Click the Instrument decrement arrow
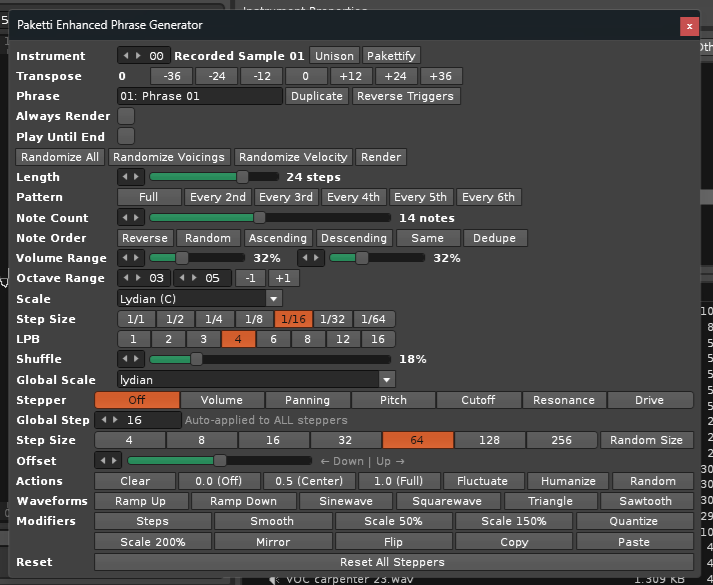713x585 pixels. 126,56
